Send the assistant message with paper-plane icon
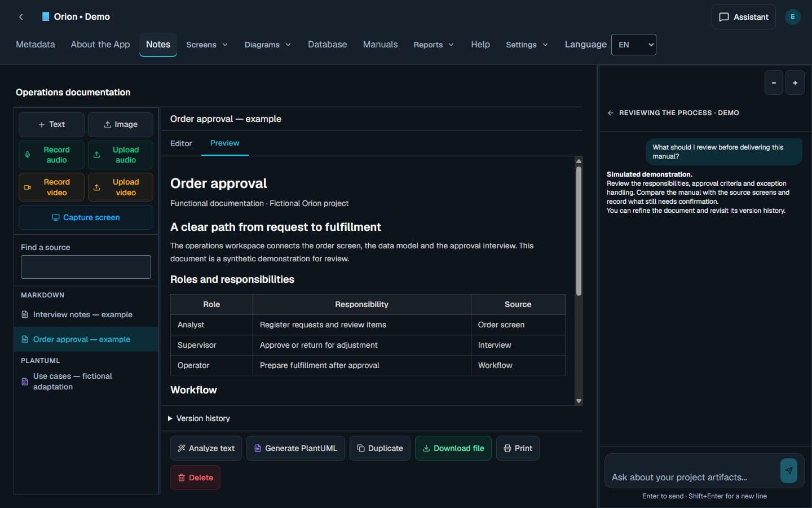Viewport: 812px width, 508px height. [788, 471]
